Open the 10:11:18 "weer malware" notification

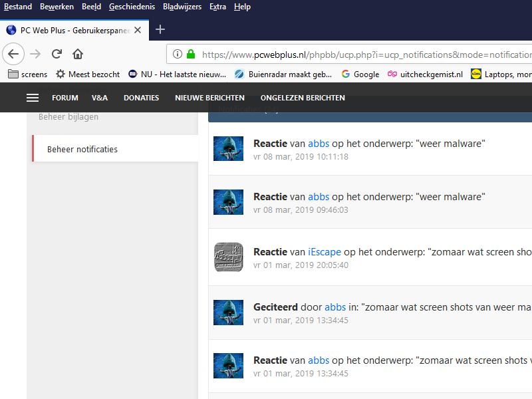370,148
